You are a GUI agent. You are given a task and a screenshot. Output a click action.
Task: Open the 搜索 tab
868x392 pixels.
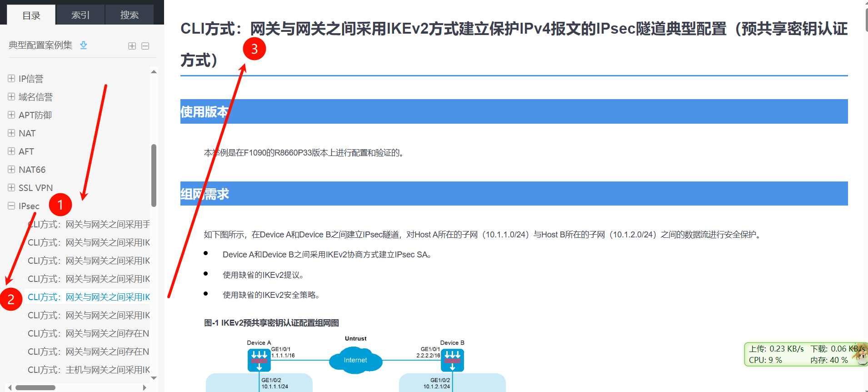(129, 15)
